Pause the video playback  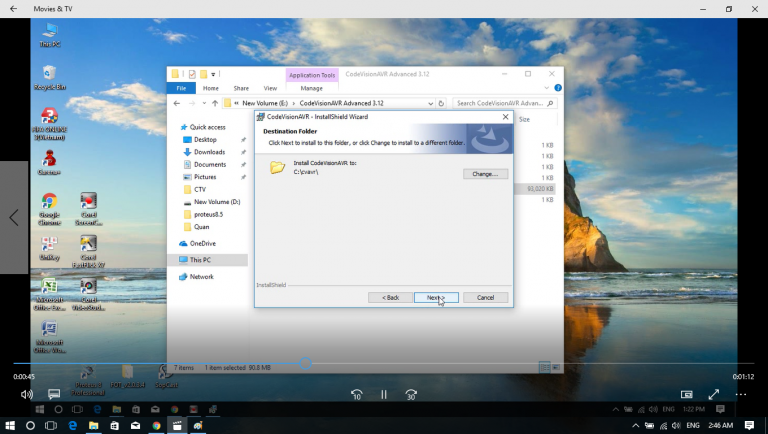(383, 395)
